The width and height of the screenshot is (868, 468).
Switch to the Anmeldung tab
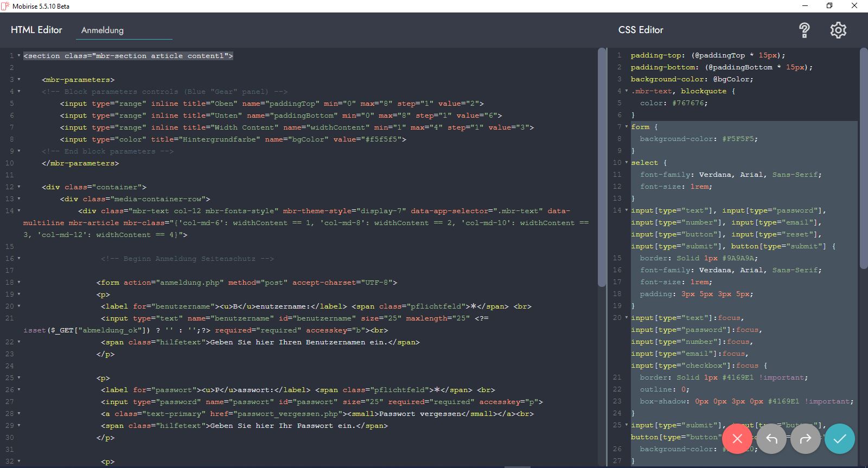[x=103, y=30]
